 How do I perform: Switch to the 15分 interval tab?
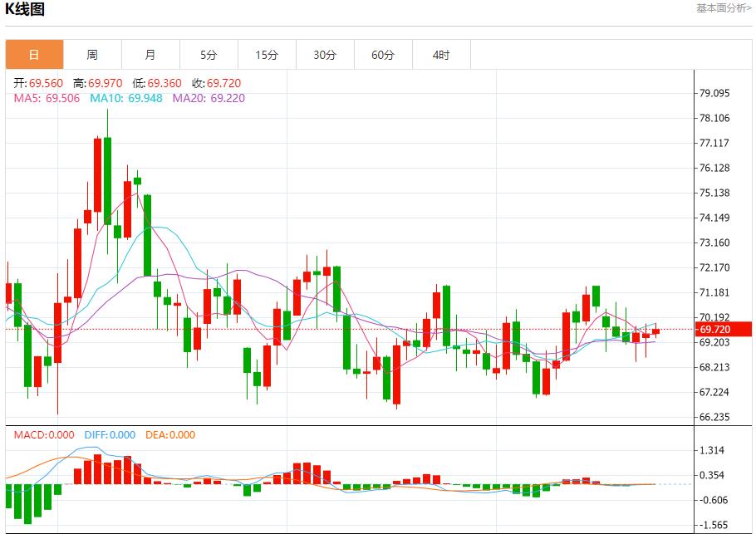click(267, 55)
